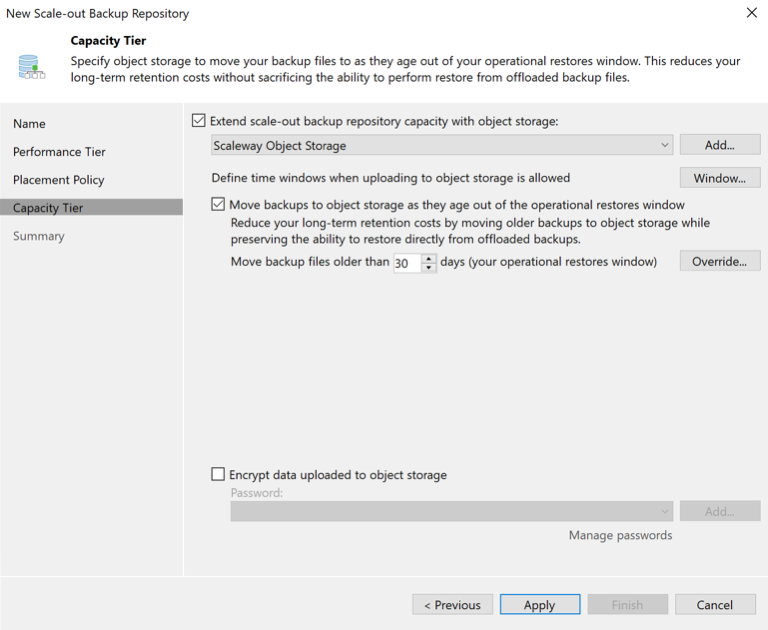The image size is (768, 630).
Task: Increase days value with the up arrow
Action: point(430,258)
